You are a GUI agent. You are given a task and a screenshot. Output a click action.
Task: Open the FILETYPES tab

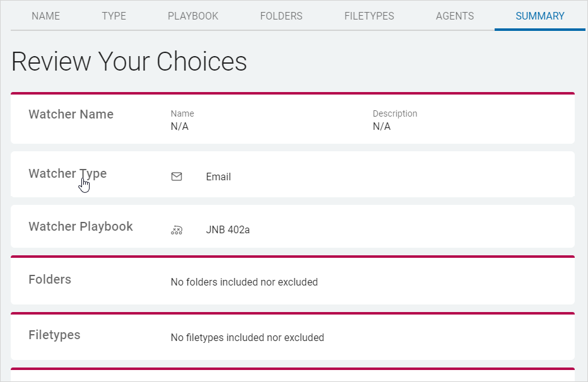click(x=369, y=16)
